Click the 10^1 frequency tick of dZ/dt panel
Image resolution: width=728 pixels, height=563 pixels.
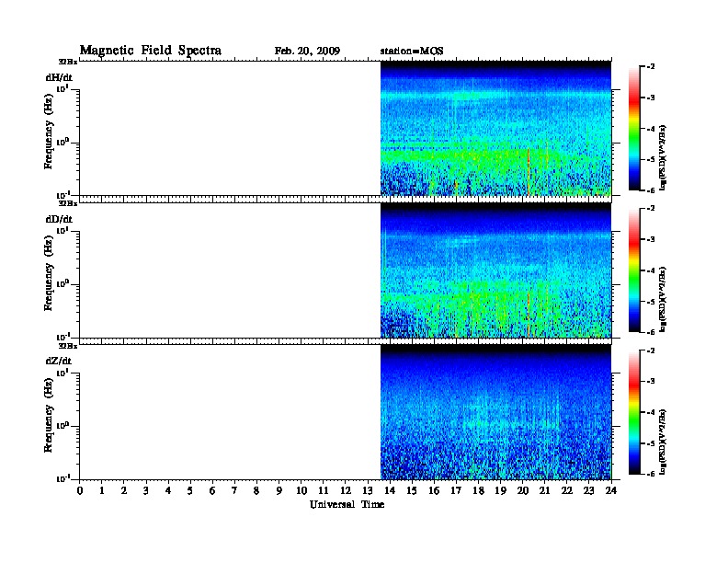[63, 373]
